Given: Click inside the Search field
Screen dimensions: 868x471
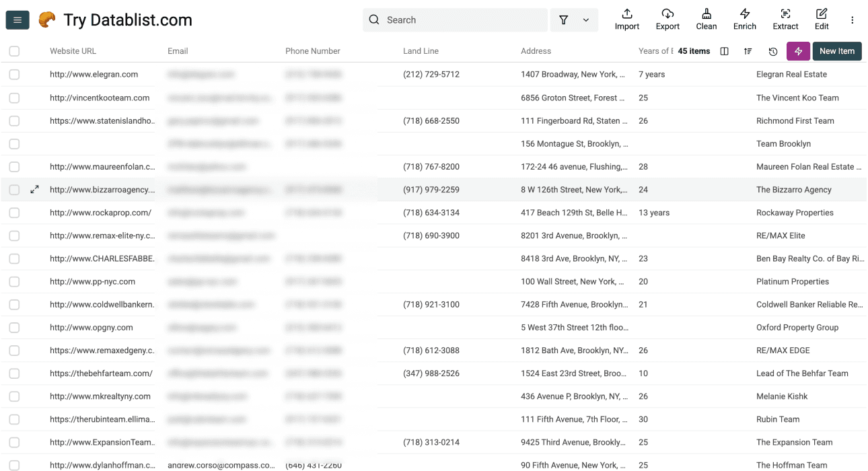Looking at the screenshot, I should pos(455,20).
